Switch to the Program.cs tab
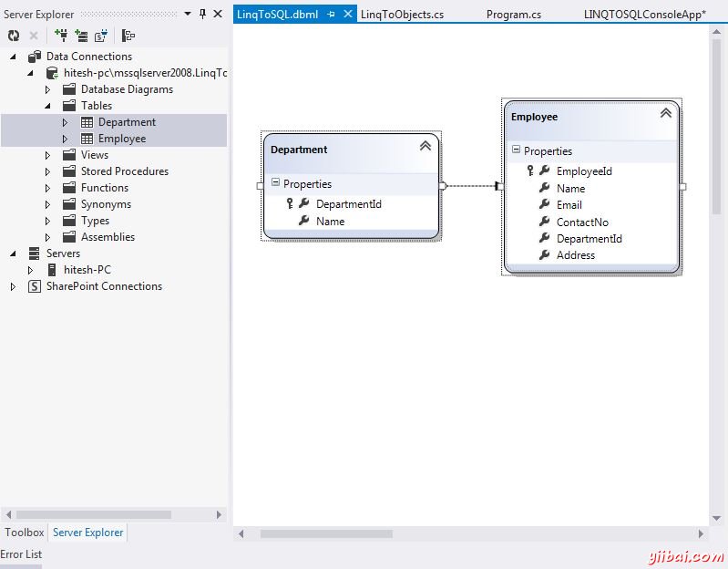The image size is (728, 569). pos(513,14)
